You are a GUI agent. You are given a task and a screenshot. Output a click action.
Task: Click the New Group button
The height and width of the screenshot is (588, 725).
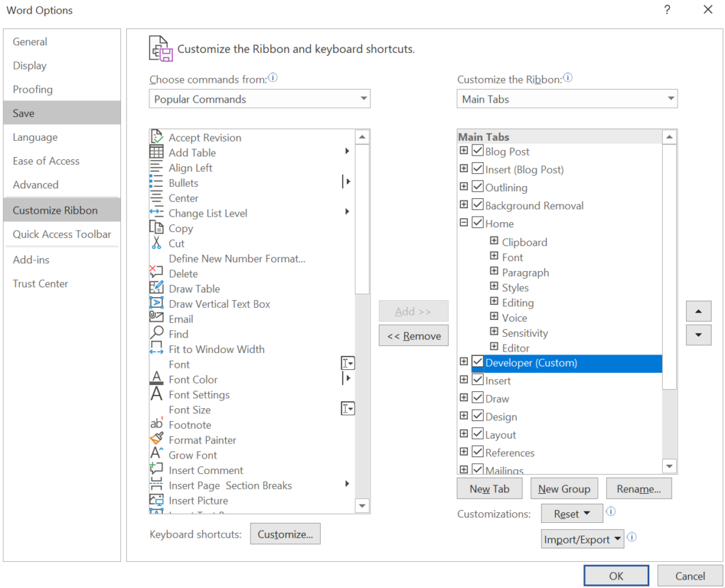coord(564,489)
